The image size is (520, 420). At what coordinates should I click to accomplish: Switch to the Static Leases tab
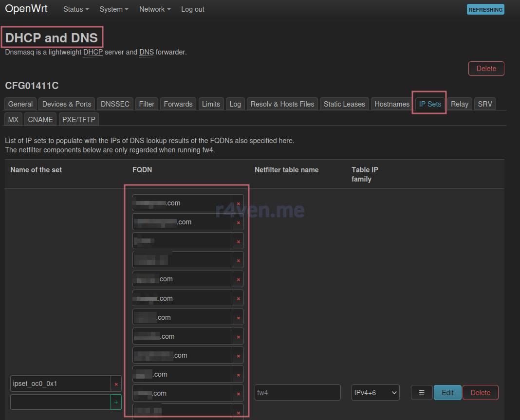point(344,104)
